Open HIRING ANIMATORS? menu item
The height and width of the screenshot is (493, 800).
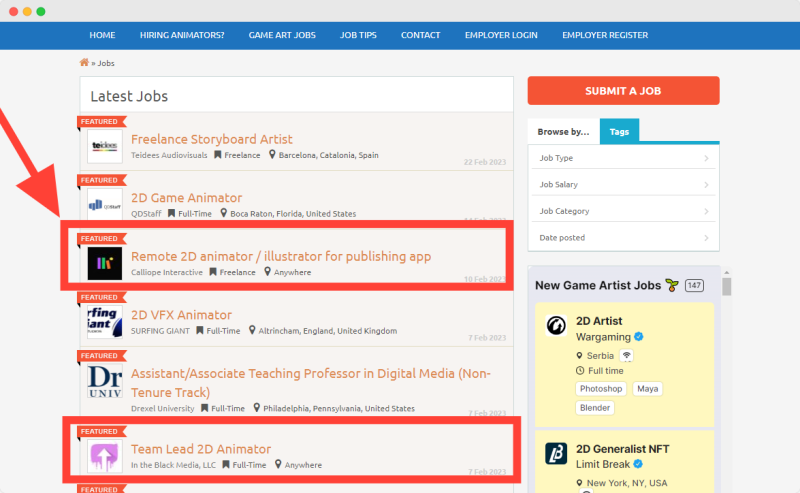(x=182, y=35)
